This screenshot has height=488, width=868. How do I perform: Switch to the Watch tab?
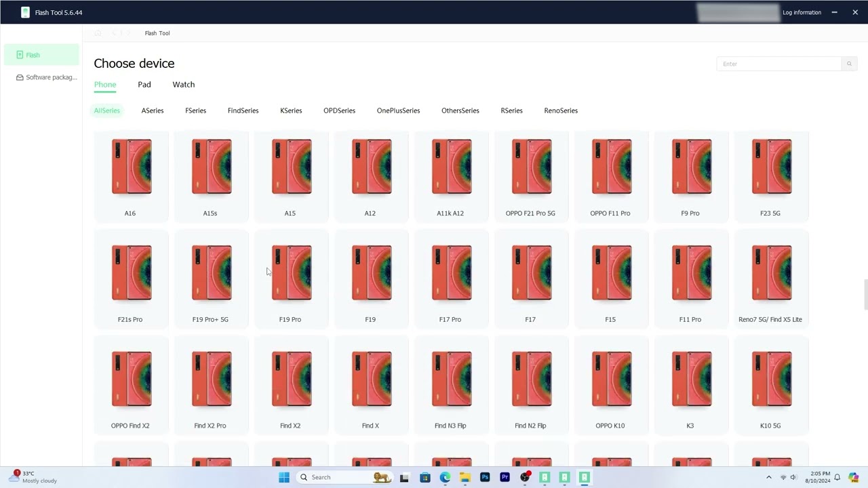tap(184, 85)
